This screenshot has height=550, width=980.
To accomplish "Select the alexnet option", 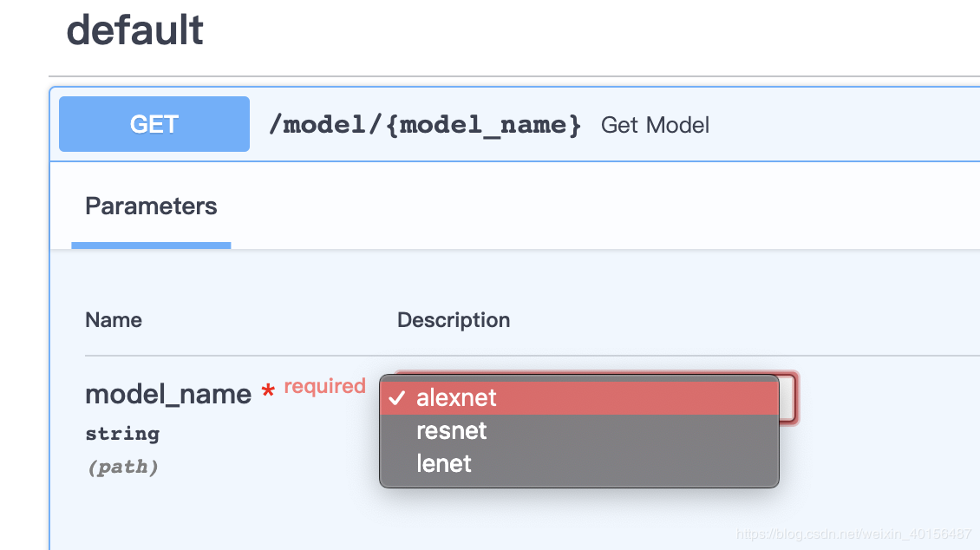I will [x=456, y=398].
